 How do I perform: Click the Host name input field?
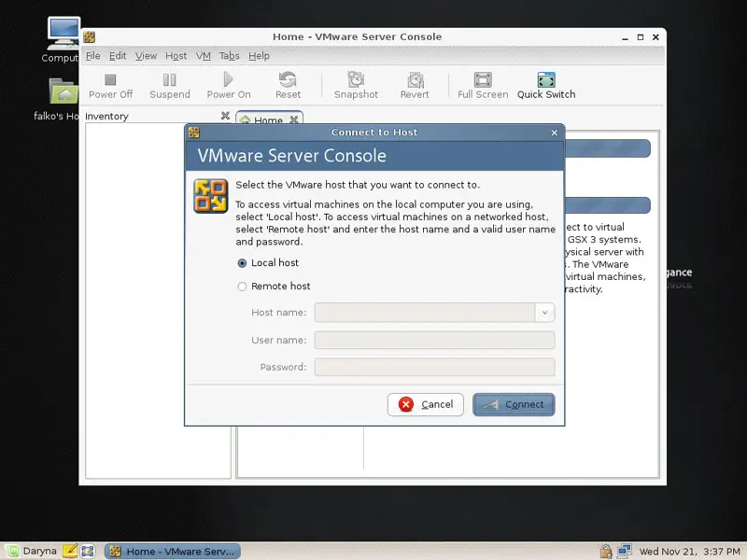pos(425,313)
